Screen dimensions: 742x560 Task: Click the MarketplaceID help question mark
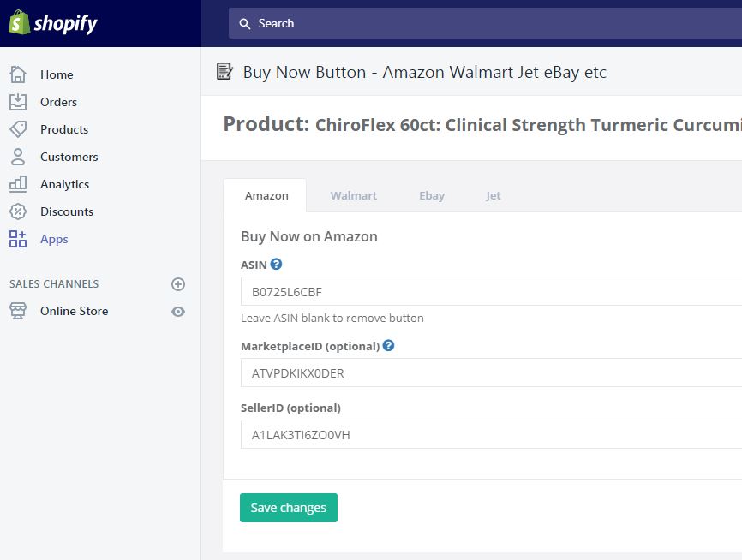tap(388, 345)
